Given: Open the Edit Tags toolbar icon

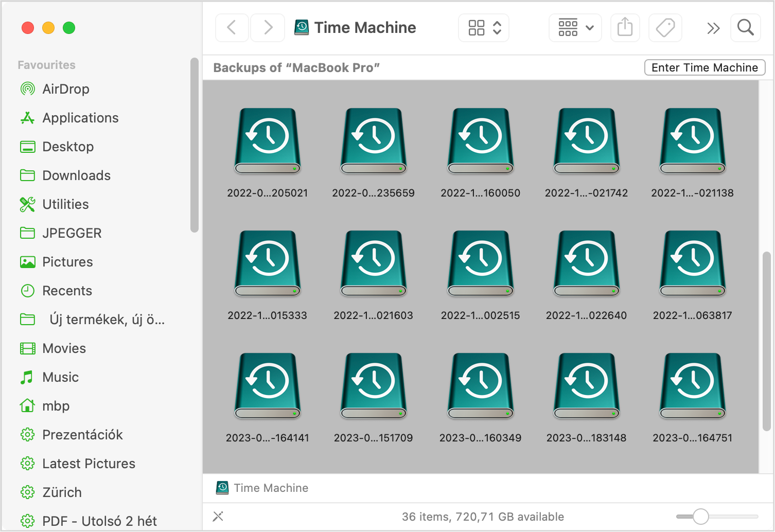Looking at the screenshot, I should click(x=665, y=27).
